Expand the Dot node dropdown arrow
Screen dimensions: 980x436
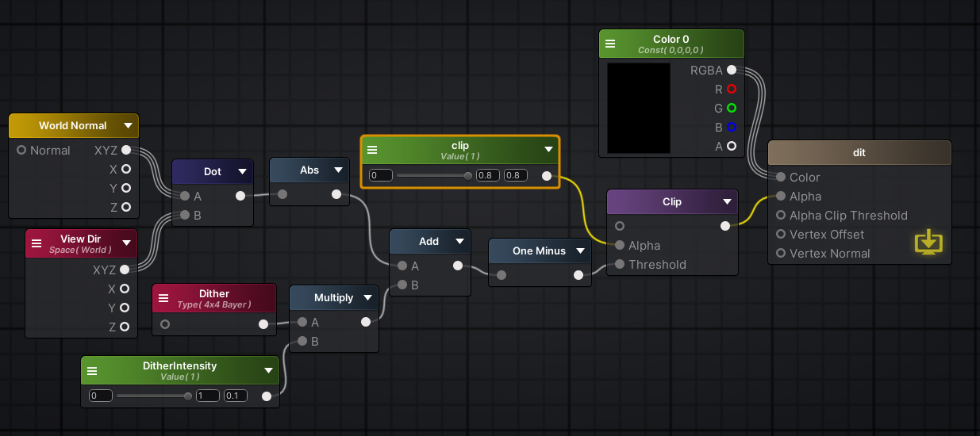[x=242, y=171]
